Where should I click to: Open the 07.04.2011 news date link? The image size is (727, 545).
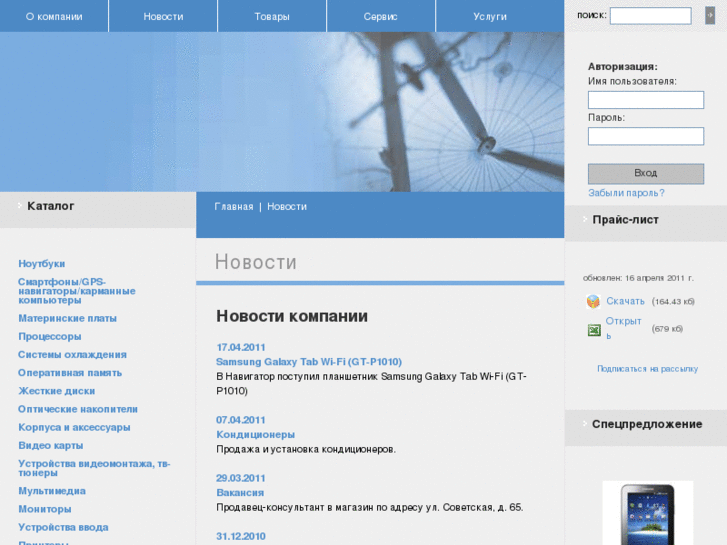point(241,420)
